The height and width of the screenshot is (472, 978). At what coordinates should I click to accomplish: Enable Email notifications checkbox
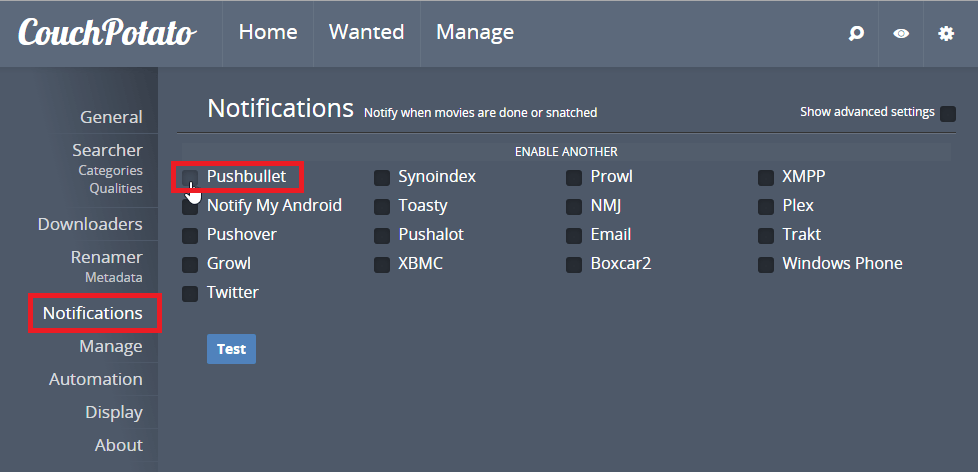[574, 236]
